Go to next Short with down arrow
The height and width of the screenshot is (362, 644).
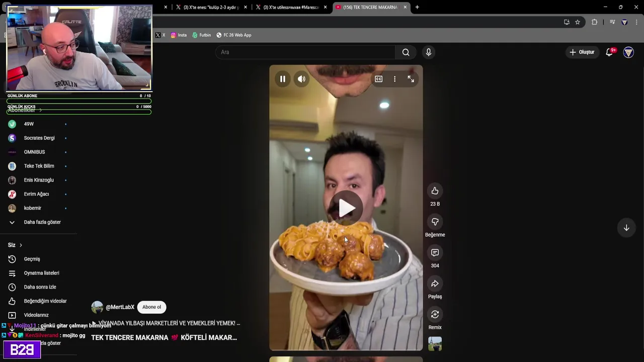(626, 228)
